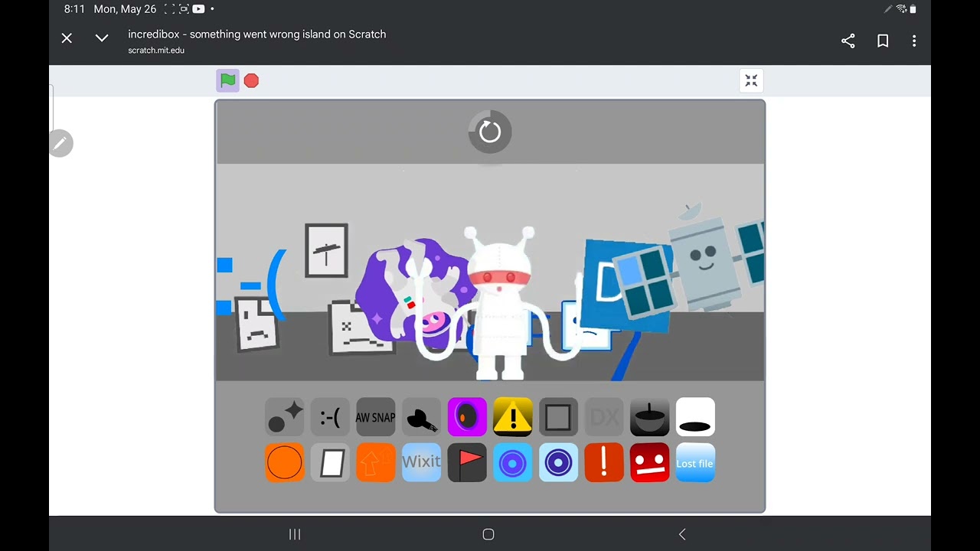
Task: Select the light blue ring sound icon
Action: click(558, 463)
